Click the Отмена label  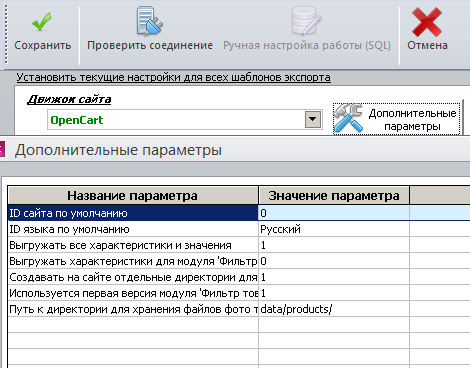pyautogui.click(x=427, y=45)
